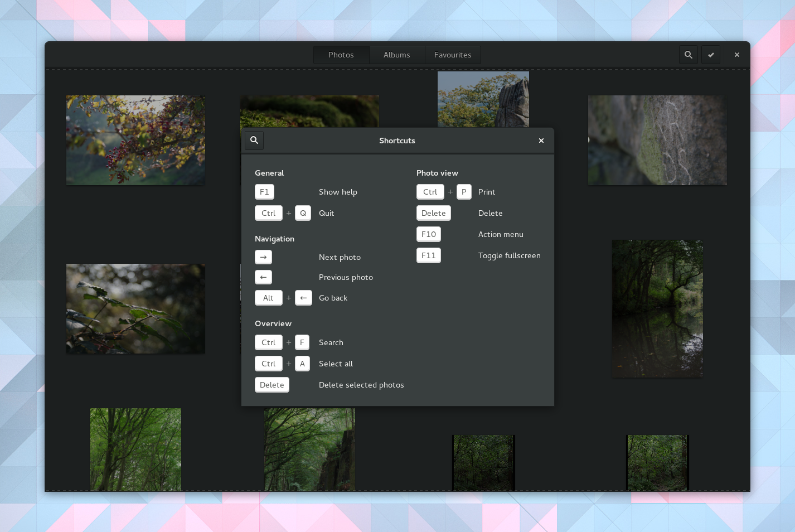Click the 'Show help' label
Viewport: 795px width, 532px height.
click(338, 192)
